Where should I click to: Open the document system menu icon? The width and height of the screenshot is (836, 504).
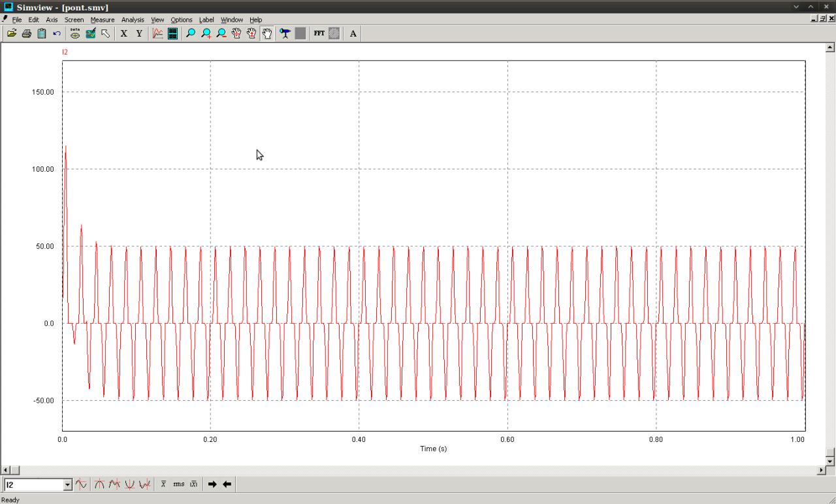tap(5, 19)
